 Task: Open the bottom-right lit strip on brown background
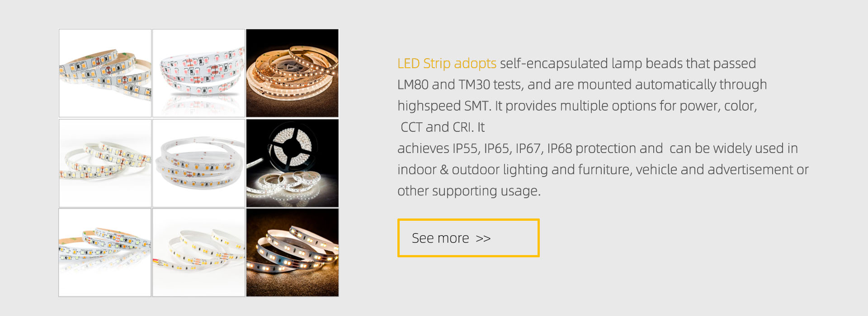[x=292, y=252]
